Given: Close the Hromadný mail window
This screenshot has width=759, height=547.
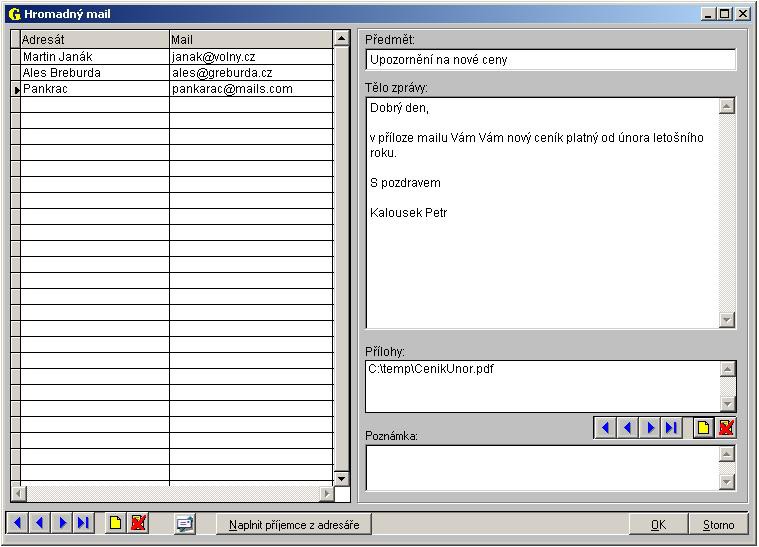Looking at the screenshot, I should click(x=743, y=14).
